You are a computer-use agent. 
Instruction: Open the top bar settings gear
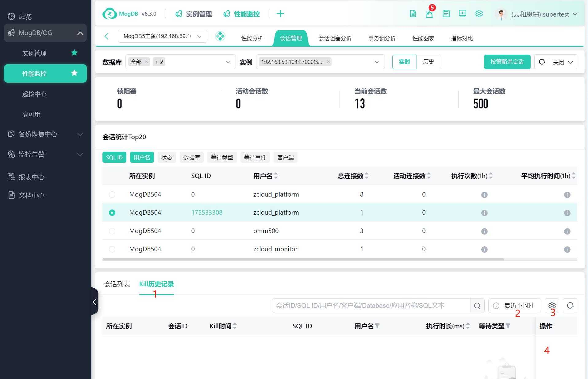pos(479,14)
